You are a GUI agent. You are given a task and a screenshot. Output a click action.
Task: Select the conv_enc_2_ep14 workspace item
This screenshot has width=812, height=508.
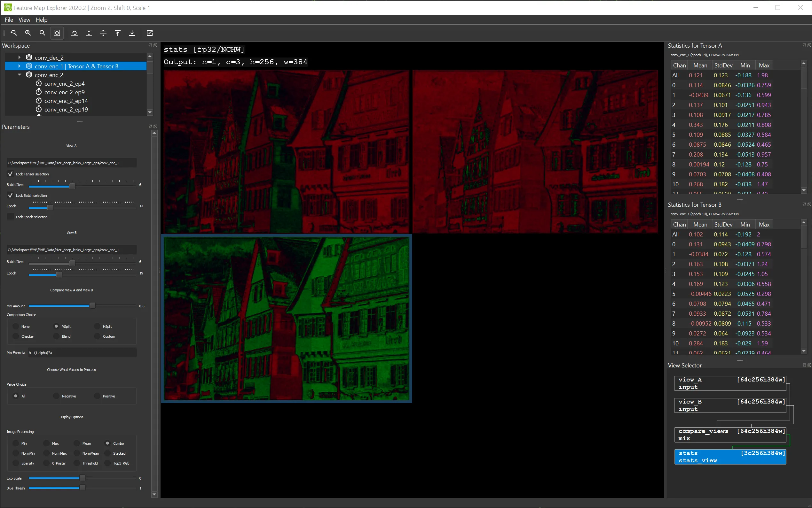(66, 101)
